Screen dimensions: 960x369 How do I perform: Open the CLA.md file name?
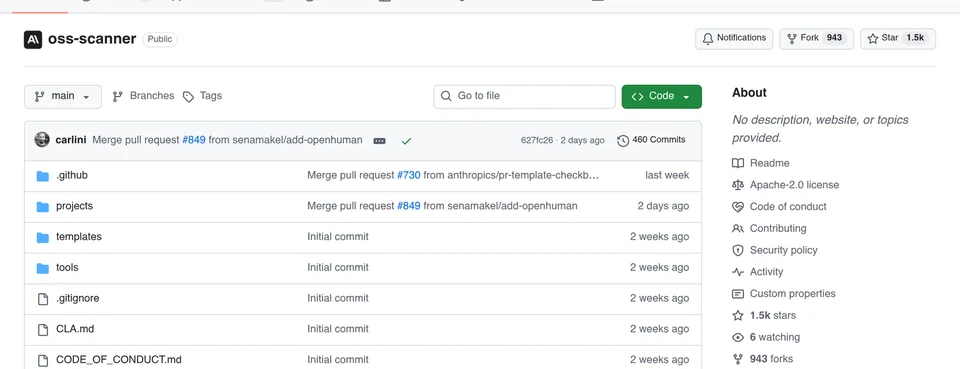(75, 329)
